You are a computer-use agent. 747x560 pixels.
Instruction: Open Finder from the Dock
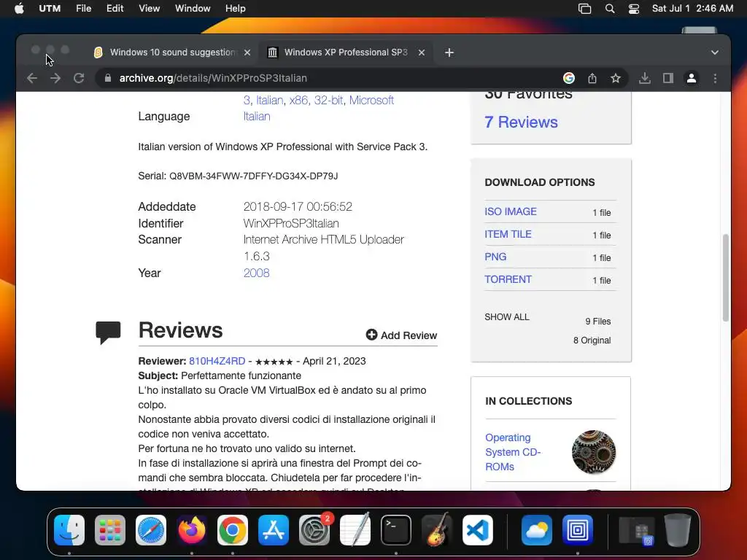coord(69,530)
